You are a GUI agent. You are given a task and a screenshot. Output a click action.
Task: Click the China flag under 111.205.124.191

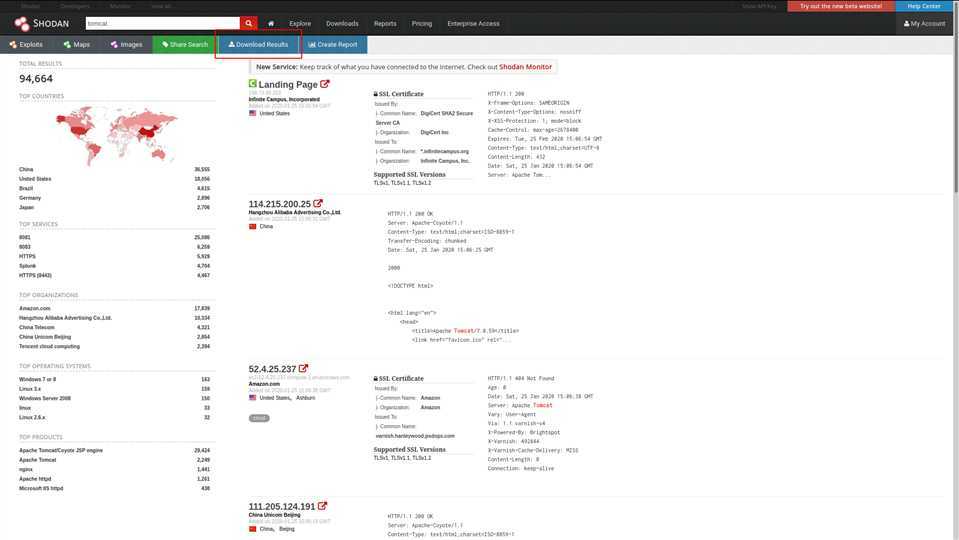click(253, 529)
